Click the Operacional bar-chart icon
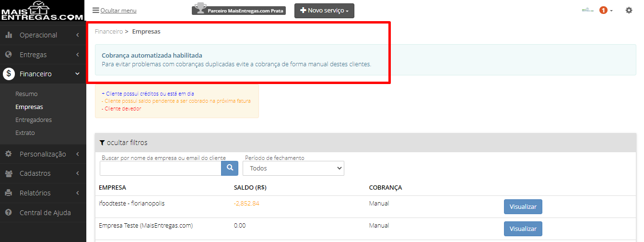Viewport: 644px width, 242px height. pos(8,35)
